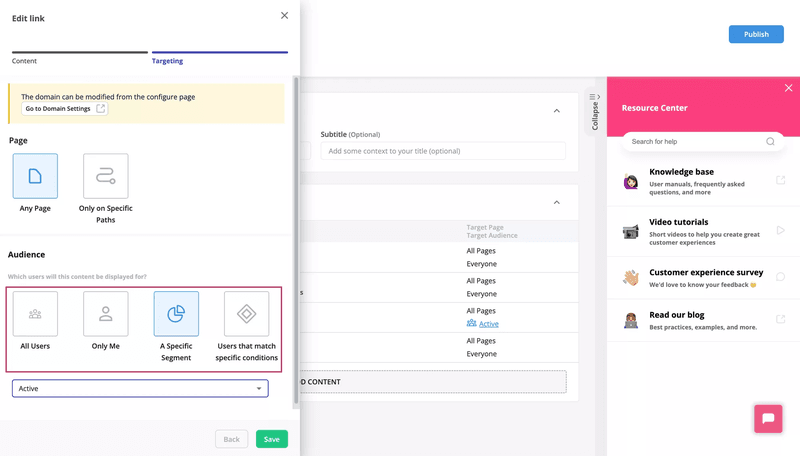Click the Video tutorials play icon
Viewport: 800px width, 456px height.
pos(780,230)
